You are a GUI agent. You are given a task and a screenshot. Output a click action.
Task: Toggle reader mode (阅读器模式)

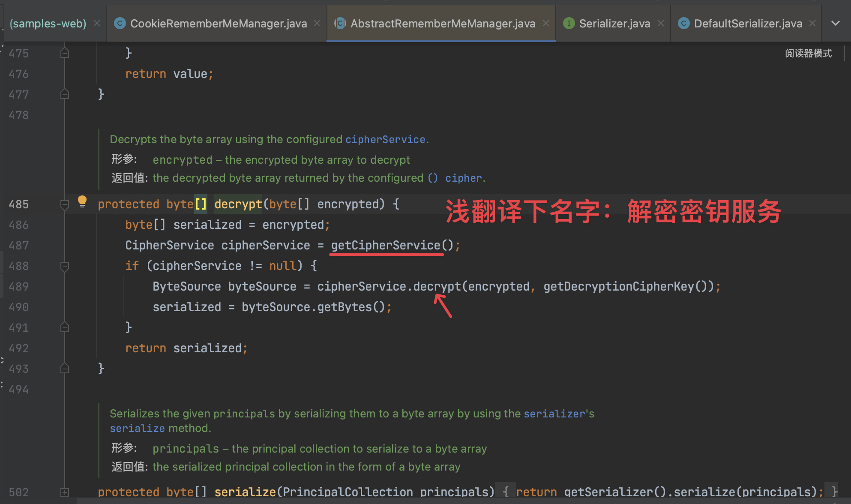[x=808, y=53]
